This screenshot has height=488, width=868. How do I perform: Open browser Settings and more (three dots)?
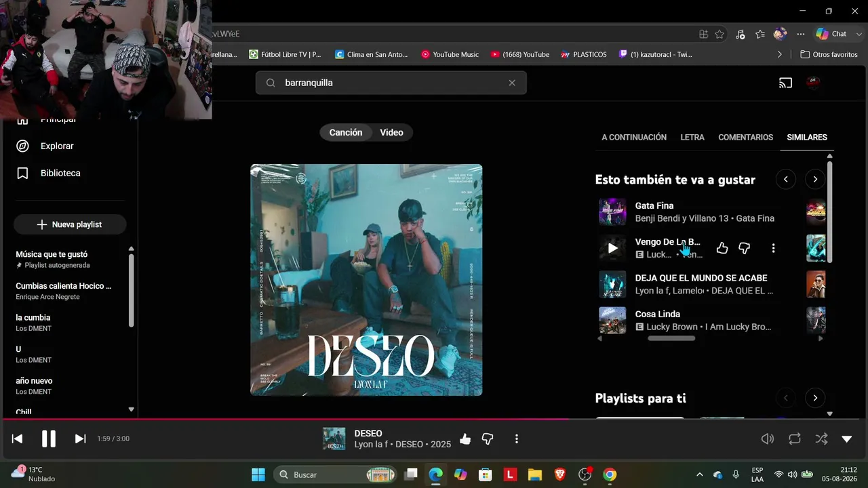click(x=801, y=34)
